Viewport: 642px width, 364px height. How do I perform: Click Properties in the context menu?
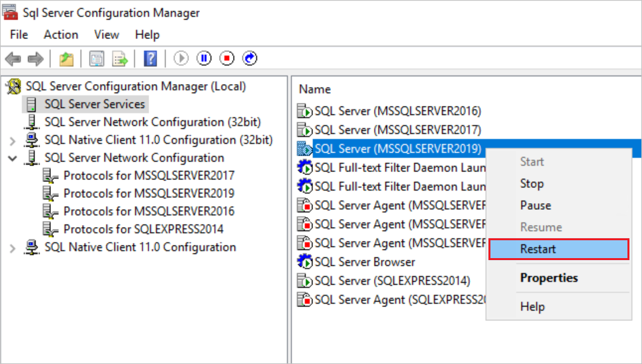pos(549,278)
